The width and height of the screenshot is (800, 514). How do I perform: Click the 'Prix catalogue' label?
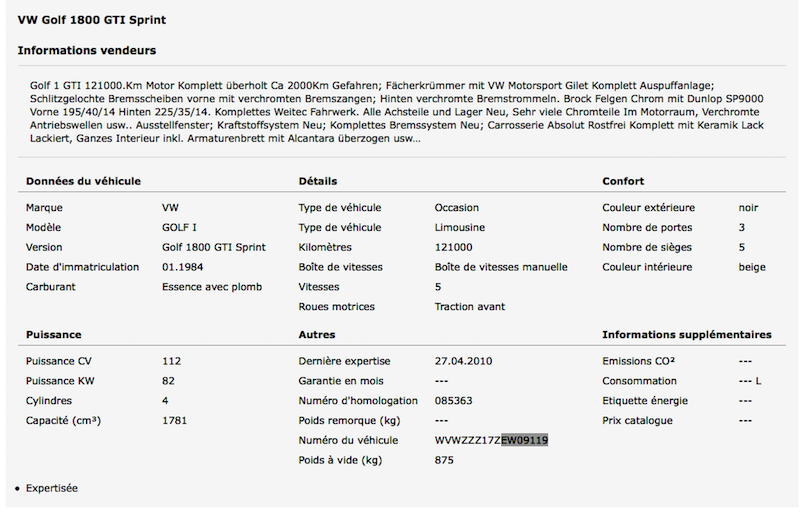pos(637,421)
